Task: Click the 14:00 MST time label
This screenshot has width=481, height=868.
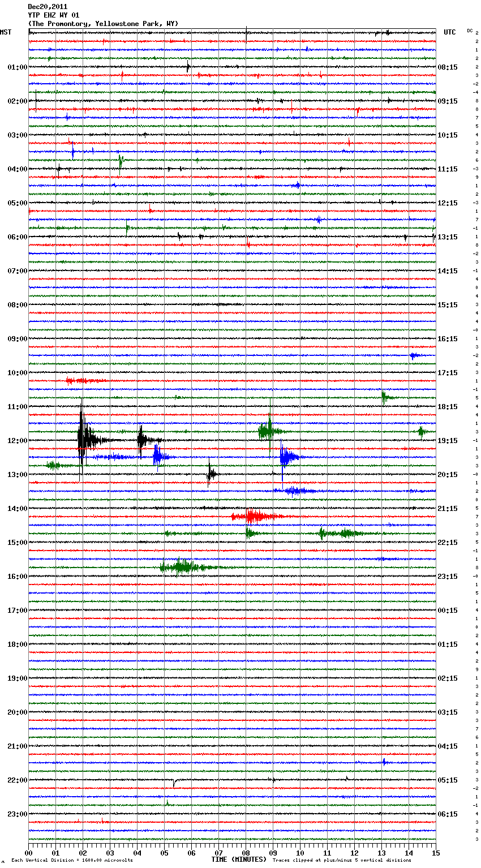Action: (18, 509)
